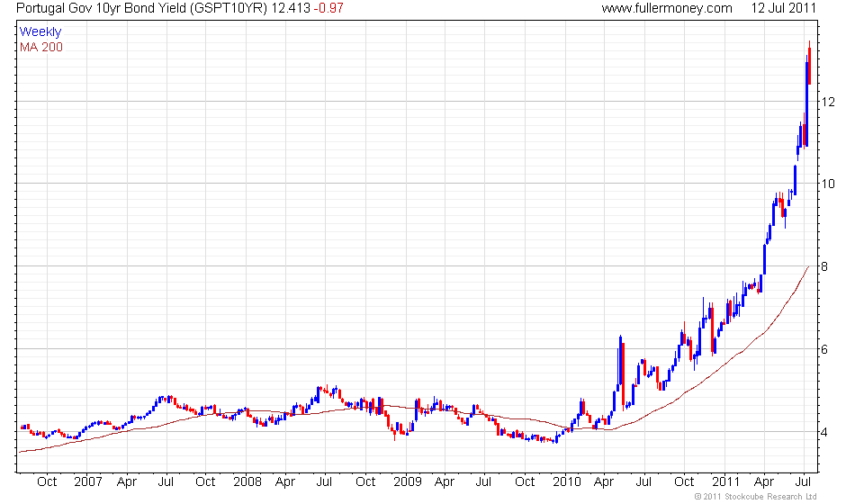Click the July 2008 'Jul' axis label
The width and height of the screenshot is (864, 504).
[x=324, y=481]
